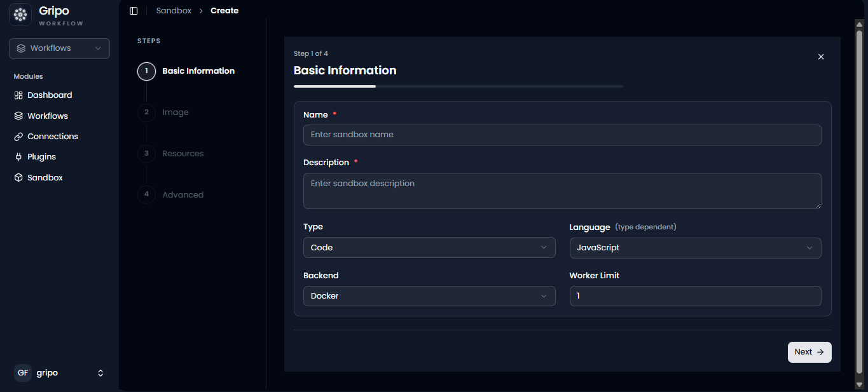
Task: Toggle the sidebar panel icon
Action: (x=134, y=11)
